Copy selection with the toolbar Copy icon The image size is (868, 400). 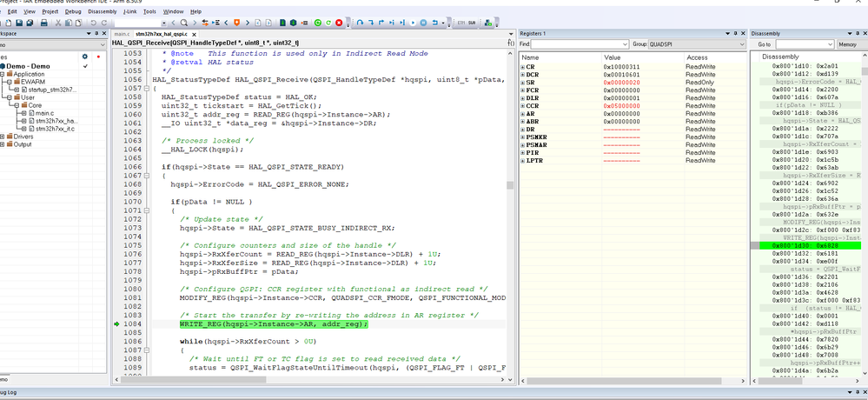coord(69,23)
